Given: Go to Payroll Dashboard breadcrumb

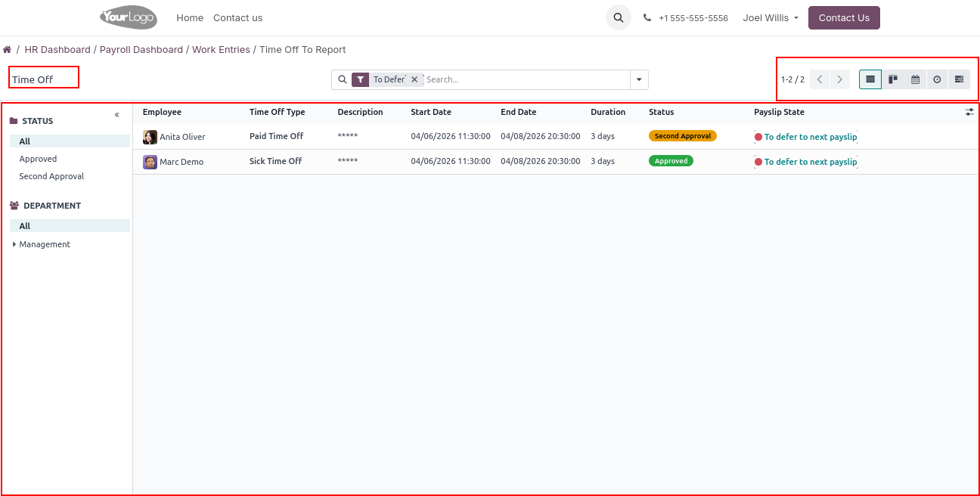Looking at the screenshot, I should 141,50.
